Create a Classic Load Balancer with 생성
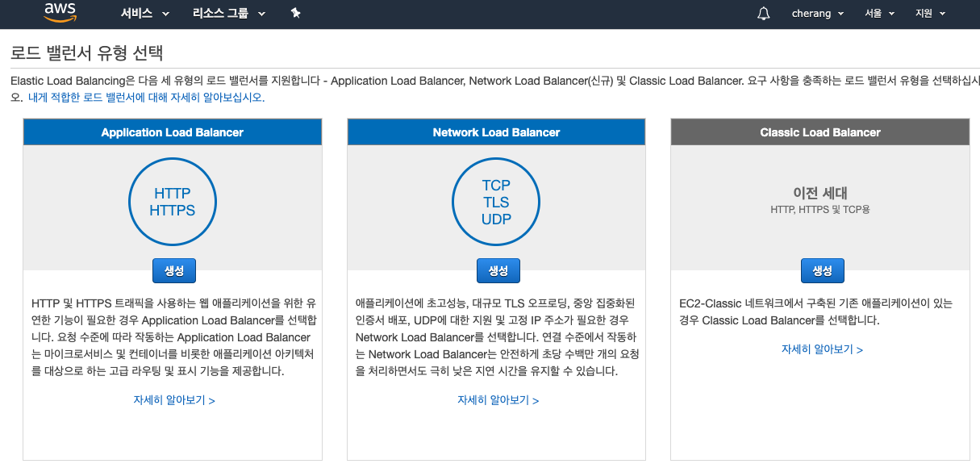980x468 pixels. coord(822,270)
